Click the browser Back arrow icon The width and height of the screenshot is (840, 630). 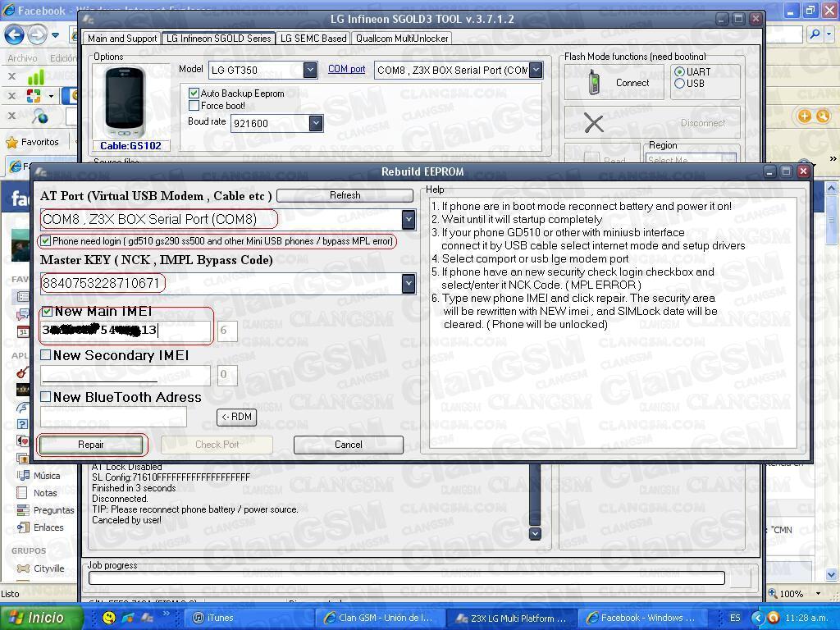[14, 35]
